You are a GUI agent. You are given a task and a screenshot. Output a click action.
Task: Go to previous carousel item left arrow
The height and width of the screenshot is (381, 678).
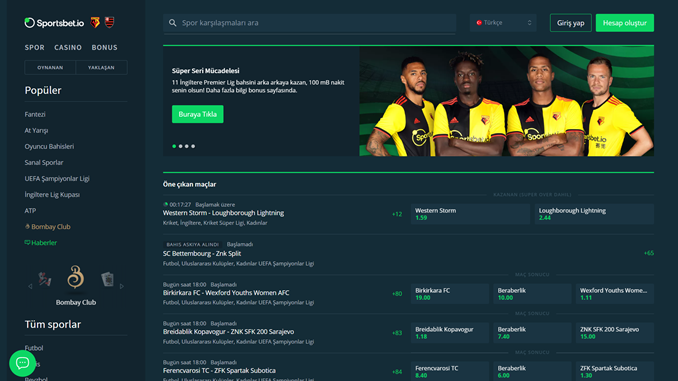tap(30, 286)
